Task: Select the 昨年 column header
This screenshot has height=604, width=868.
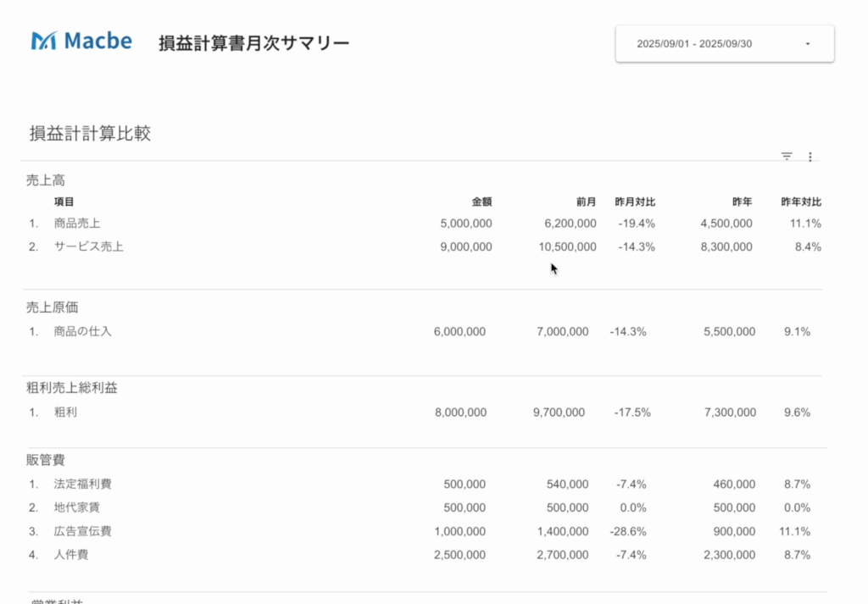Action: [x=742, y=202]
